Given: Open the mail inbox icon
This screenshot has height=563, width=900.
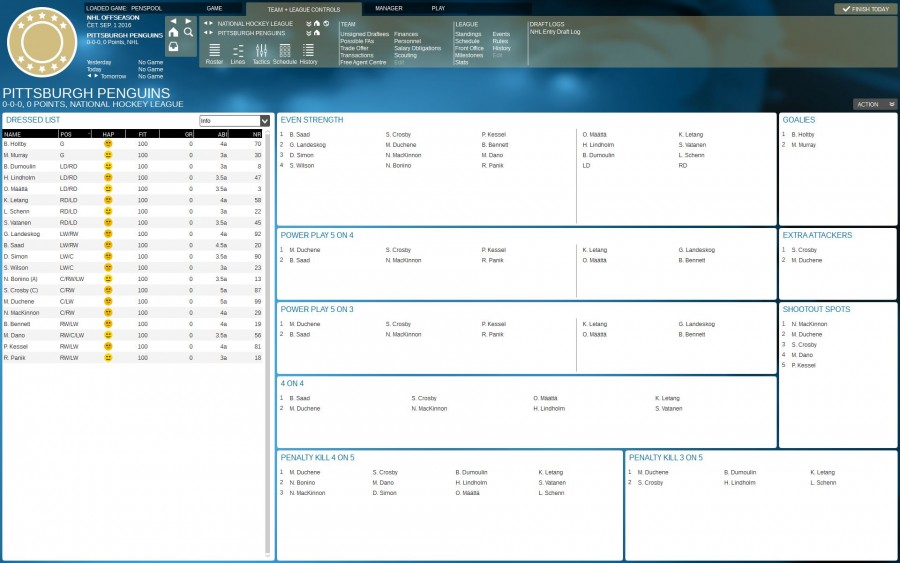Looking at the screenshot, I should click(173, 46).
